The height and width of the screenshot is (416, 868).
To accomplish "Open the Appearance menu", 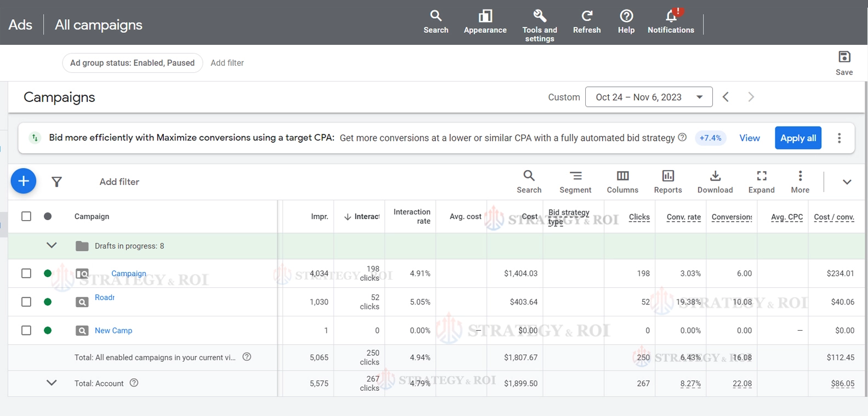I will [x=485, y=21].
